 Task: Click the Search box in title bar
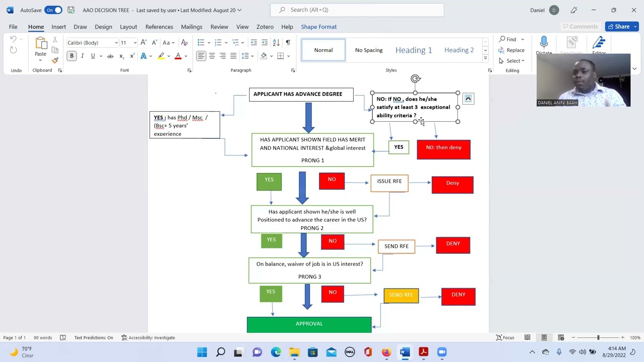tap(357, 10)
